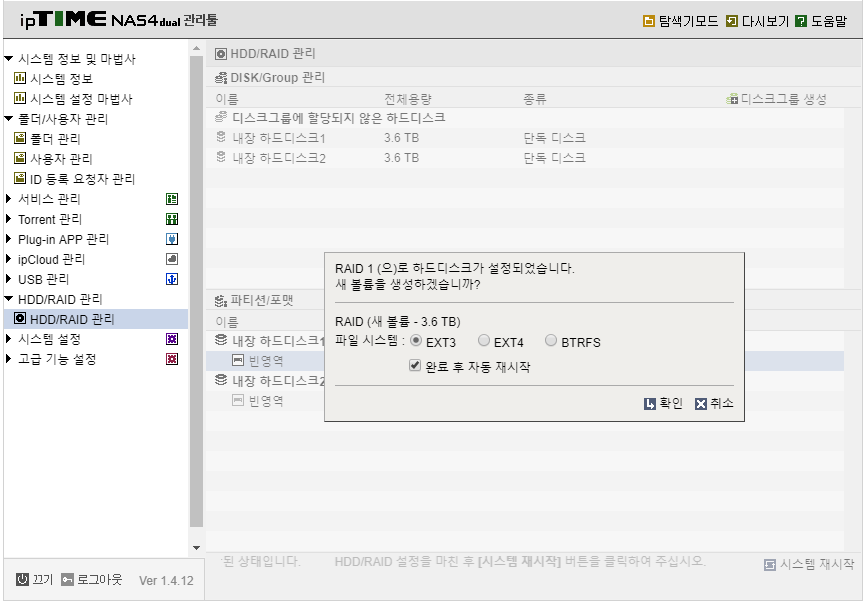
Task: Select EXT3 file system radio
Action: tap(416, 340)
